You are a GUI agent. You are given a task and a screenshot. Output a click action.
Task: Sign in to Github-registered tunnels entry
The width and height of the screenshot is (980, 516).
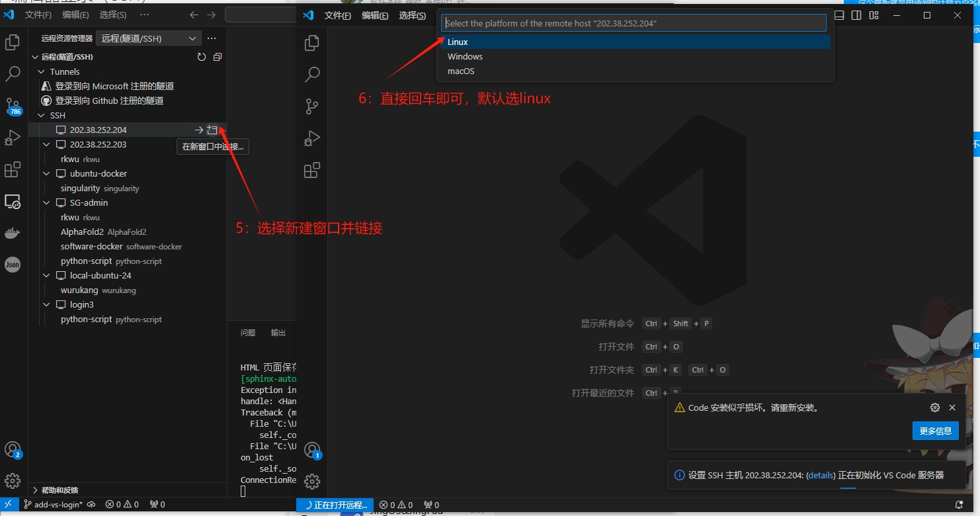tap(103, 101)
